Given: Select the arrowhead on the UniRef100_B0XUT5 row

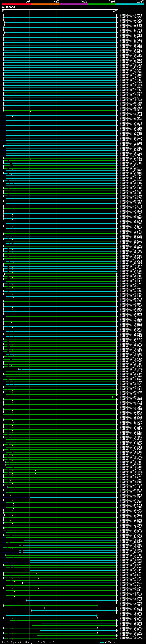Looking at the screenshot, I should coord(113,397).
